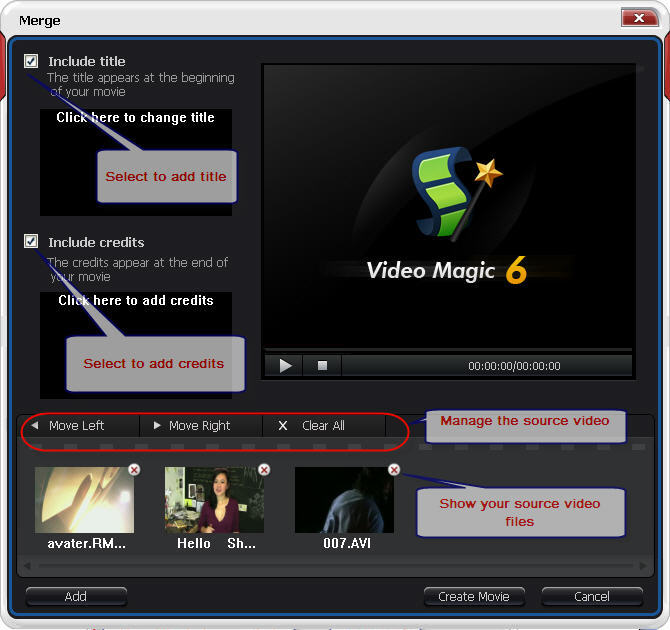Image resolution: width=670 pixels, height=630 pixels.
Task: Click the avater.RM... file name label
Action: [86, 544]
